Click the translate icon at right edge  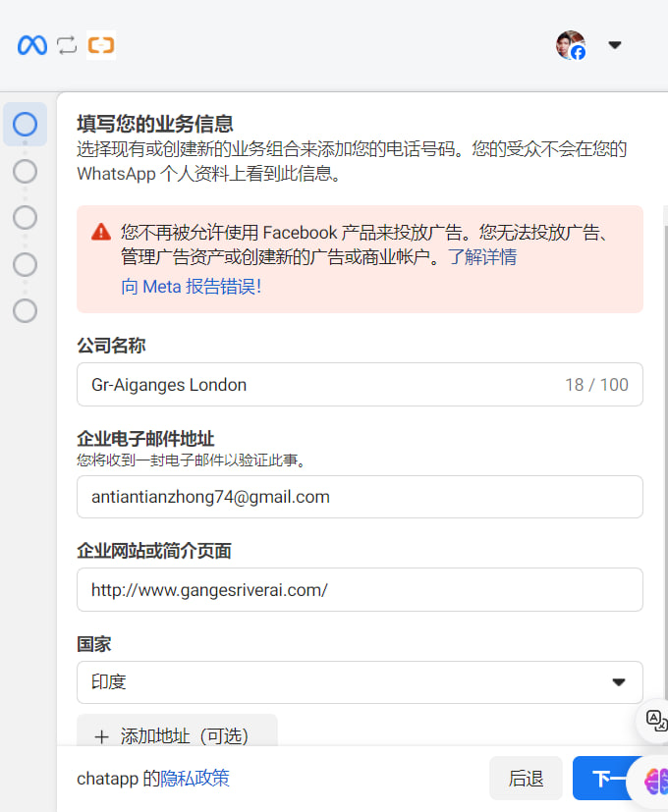click(x=656, y=720)
